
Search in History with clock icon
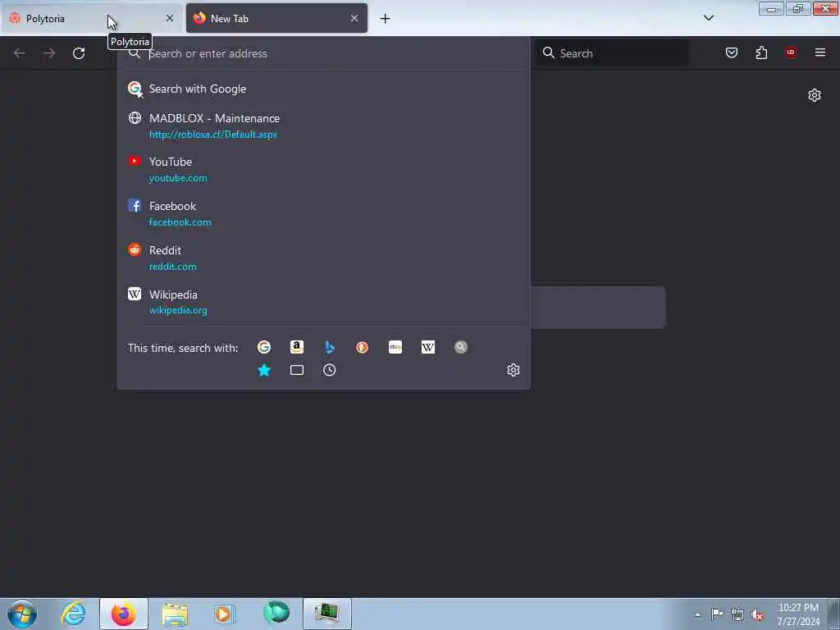330,370
